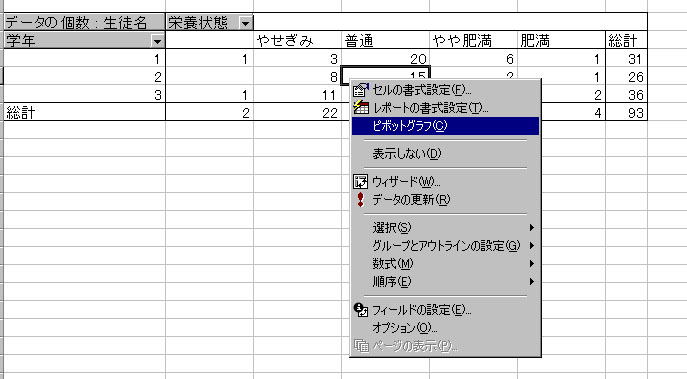Click the データの個数 : 生徒名 field button
The width and height of the screenshot is (687, 379).
[x=84, y=22]
